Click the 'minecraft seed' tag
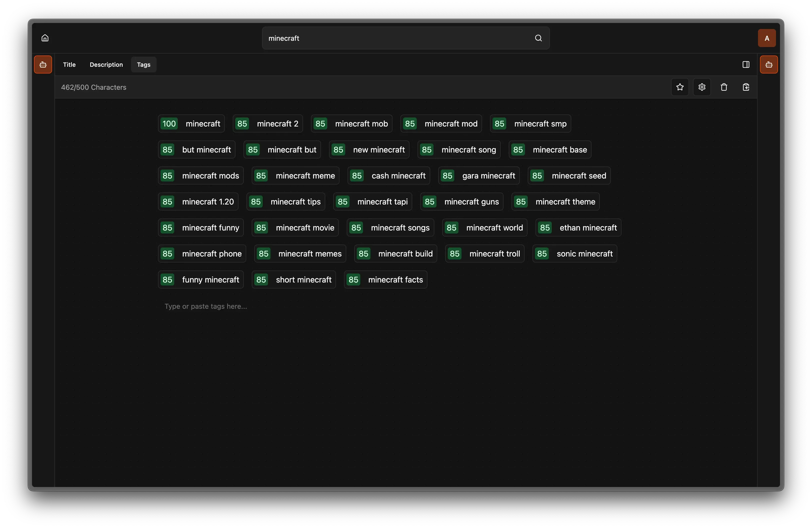 (569, 175)
